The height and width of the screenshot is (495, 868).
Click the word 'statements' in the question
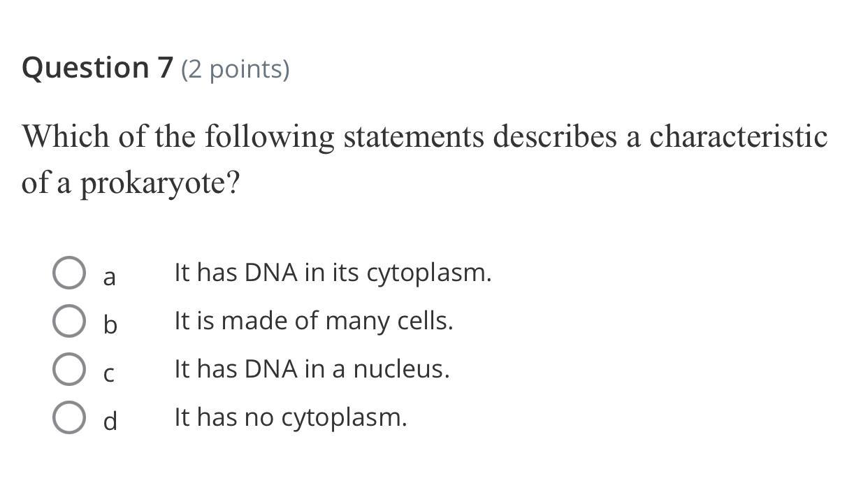point(414,136)
